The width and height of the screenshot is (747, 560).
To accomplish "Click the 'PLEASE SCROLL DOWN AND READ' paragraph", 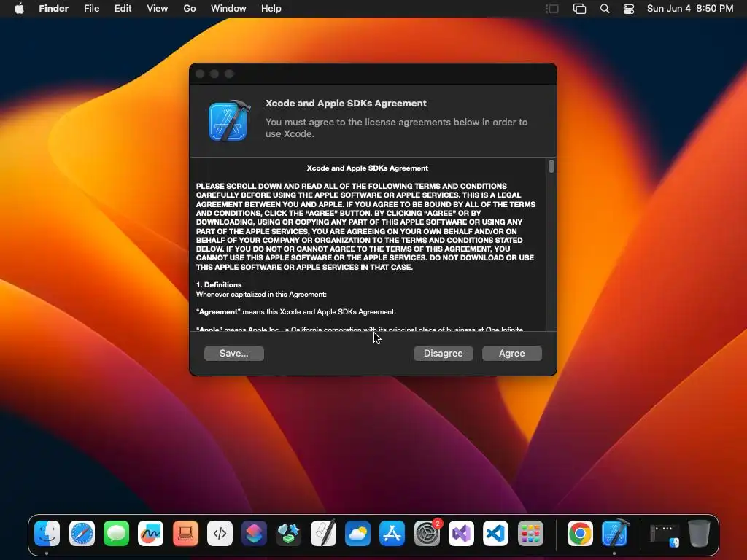I will pyautogui.click(x=365, y=227).
